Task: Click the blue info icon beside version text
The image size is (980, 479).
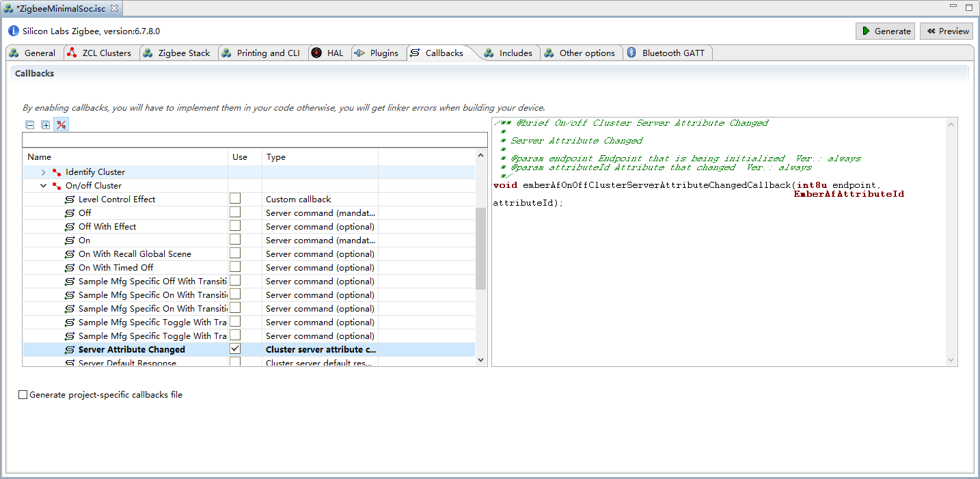Action: tap(14, 31)
